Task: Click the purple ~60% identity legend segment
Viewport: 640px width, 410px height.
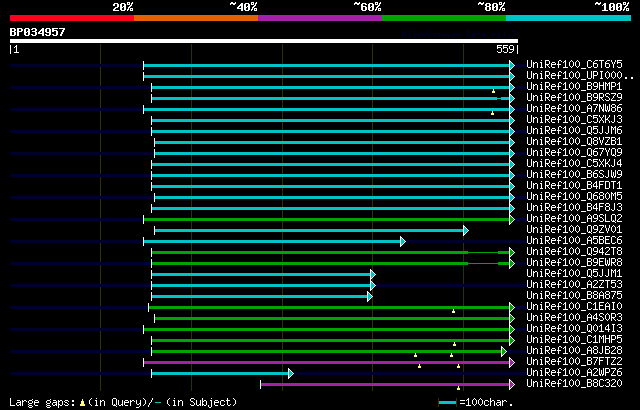Action: pyautogui.click(x=320, y=18)
